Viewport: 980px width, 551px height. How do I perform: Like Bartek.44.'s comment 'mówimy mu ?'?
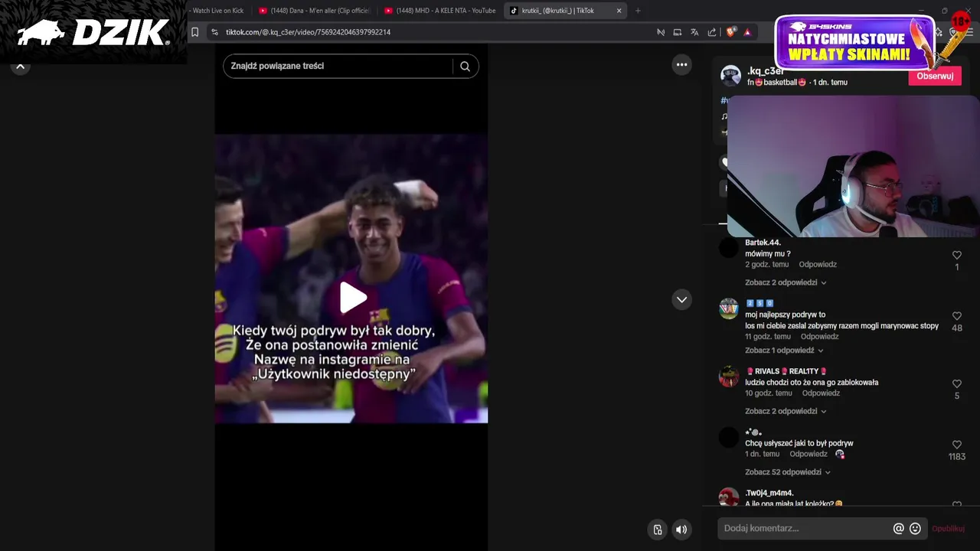click(x=956, y=256)
